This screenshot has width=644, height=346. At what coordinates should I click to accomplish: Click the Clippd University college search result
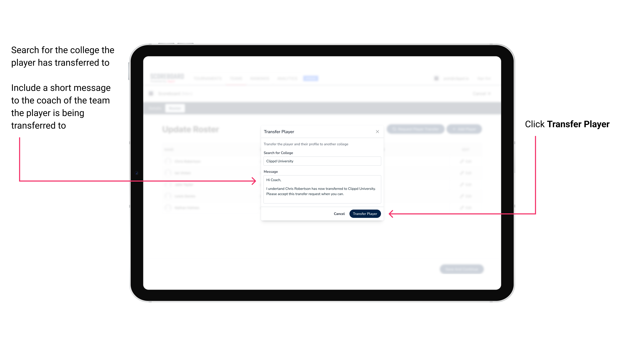[321, 161]
